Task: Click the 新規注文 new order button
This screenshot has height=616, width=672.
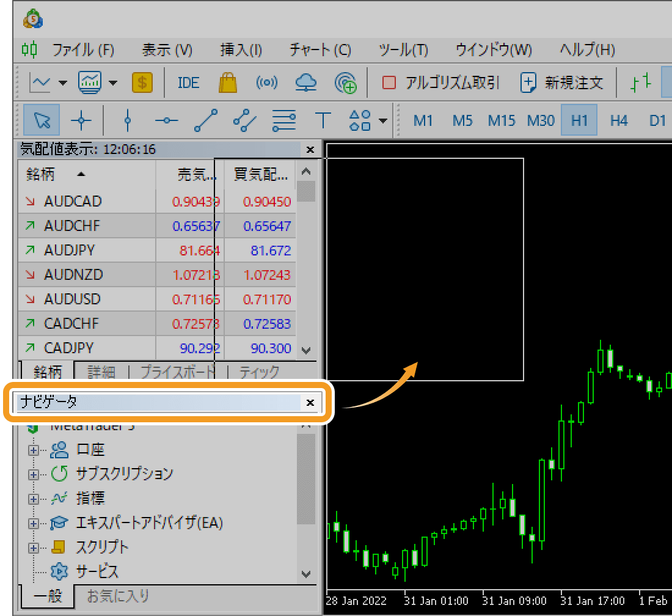Action: pos(561,82)
